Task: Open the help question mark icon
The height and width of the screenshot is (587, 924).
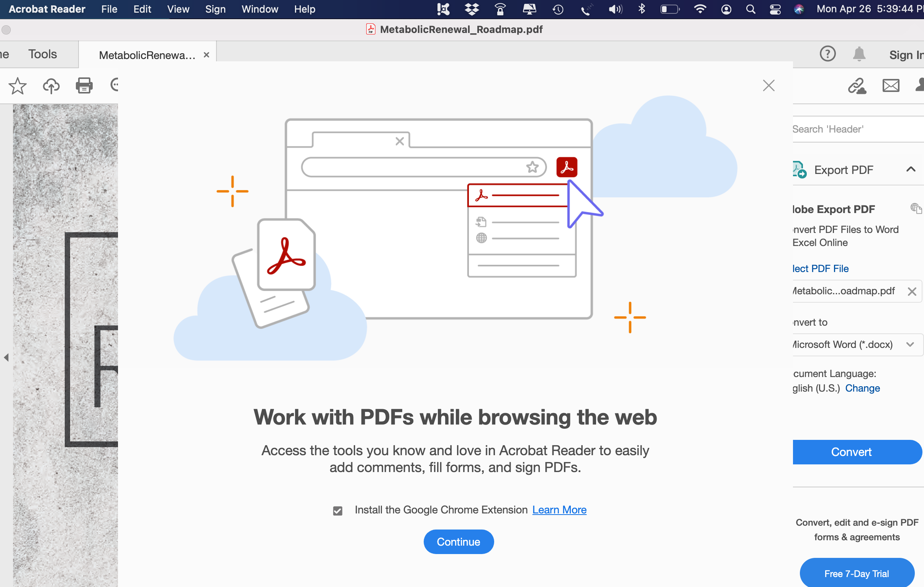Action: pos(827,54)
